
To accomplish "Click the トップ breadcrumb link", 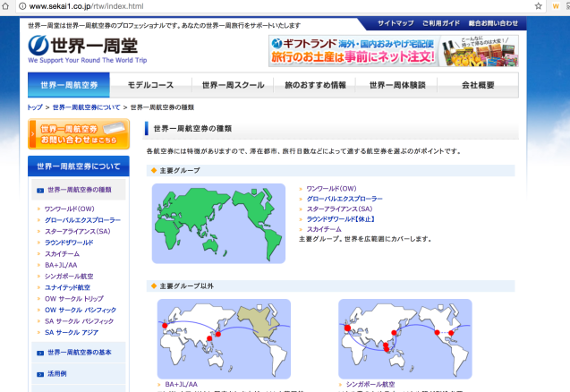I will tap(35, 107).
